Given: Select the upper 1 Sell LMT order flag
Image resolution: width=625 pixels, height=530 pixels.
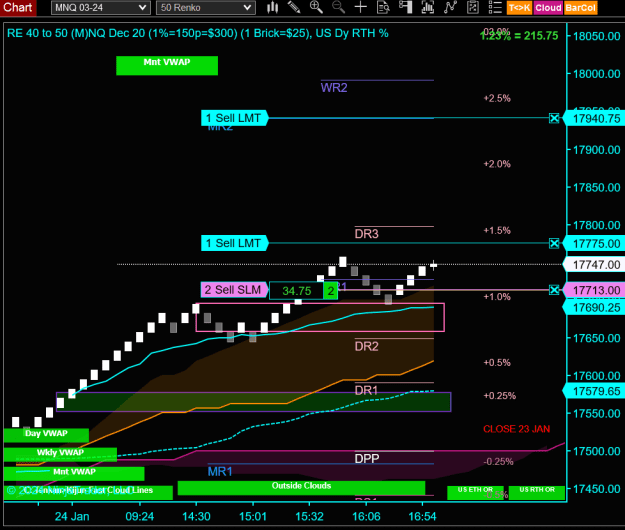Looking at the screenshot, I should pos(234,118).
